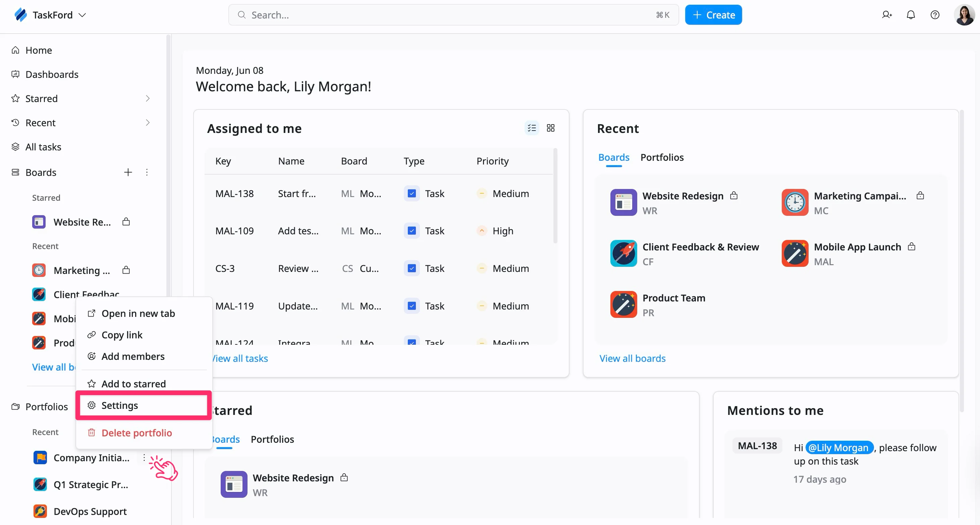Click Q1 Strategic Pr... portfolio icon
This screenshot has width=980, height=525.
(x=40, y=484)
